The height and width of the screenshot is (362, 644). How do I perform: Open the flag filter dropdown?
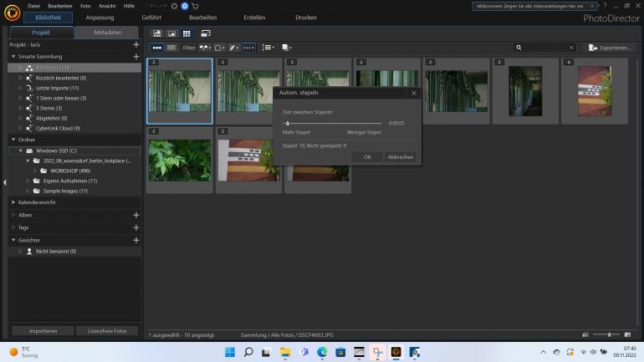coord(204,48)
